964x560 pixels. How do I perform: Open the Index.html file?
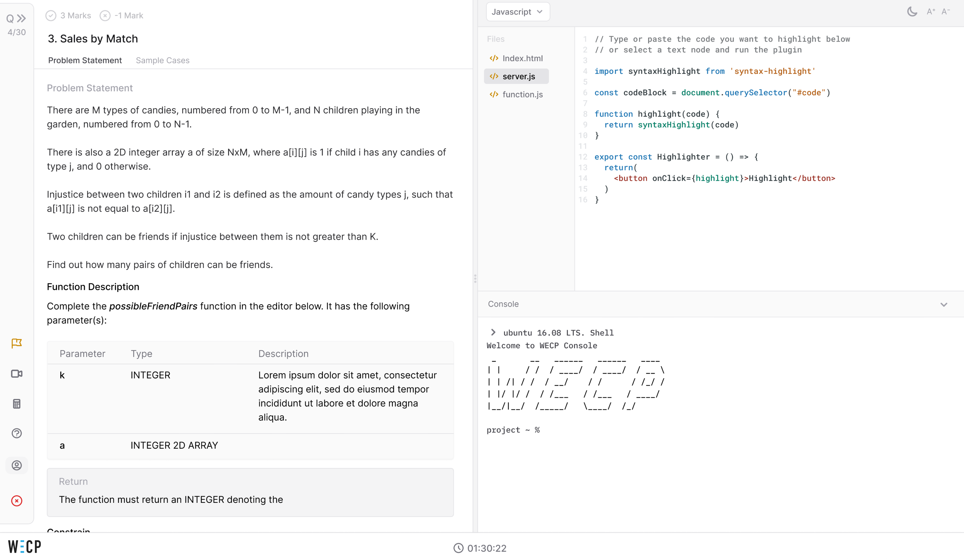[x=522, y=58]
